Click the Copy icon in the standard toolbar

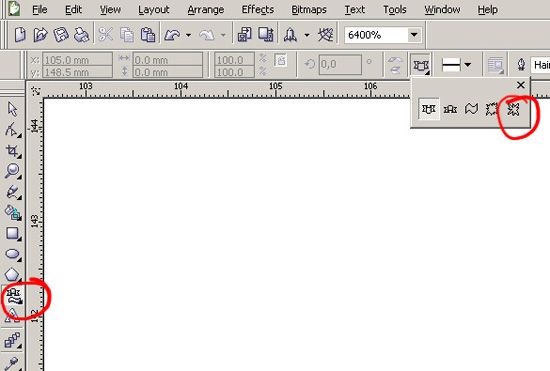pyautogui.click(x=127, y=35)
